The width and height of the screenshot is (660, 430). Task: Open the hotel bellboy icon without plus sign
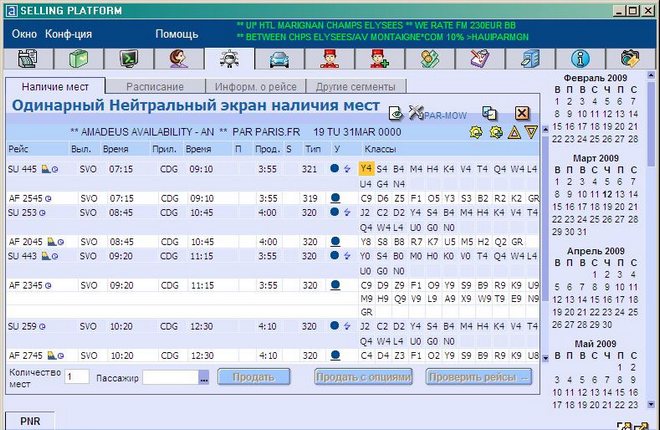330,58
